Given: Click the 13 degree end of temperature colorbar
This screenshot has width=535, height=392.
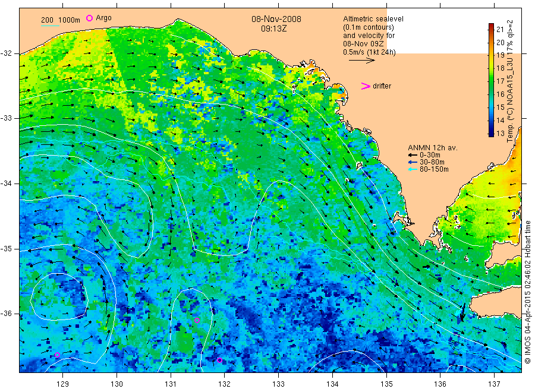Looking at the screenshot, I should (x=492, y=135).
